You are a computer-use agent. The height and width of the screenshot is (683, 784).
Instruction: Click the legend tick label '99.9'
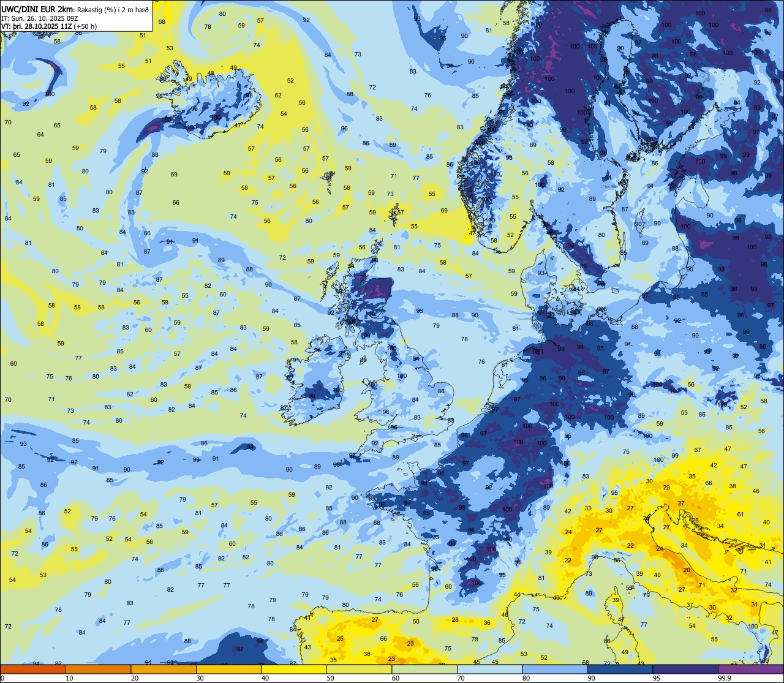725,678
